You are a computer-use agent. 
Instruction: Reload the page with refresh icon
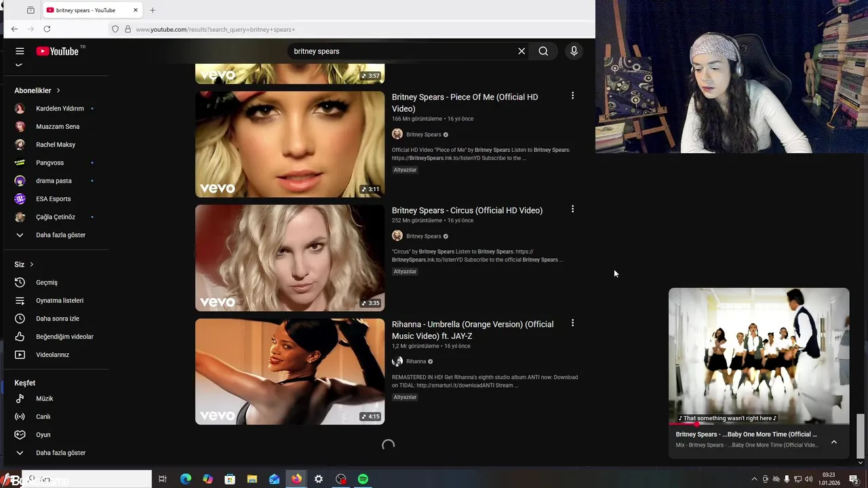[x=47, y=29]
